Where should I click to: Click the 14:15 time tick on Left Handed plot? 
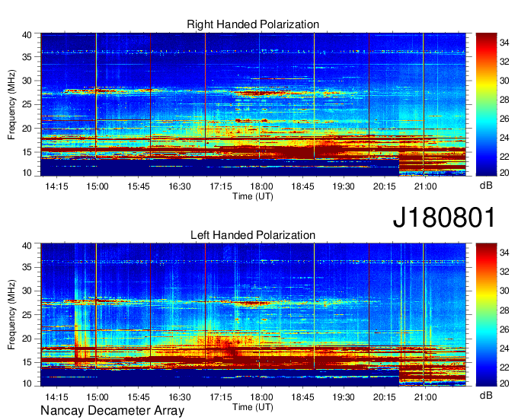(56, 397)
